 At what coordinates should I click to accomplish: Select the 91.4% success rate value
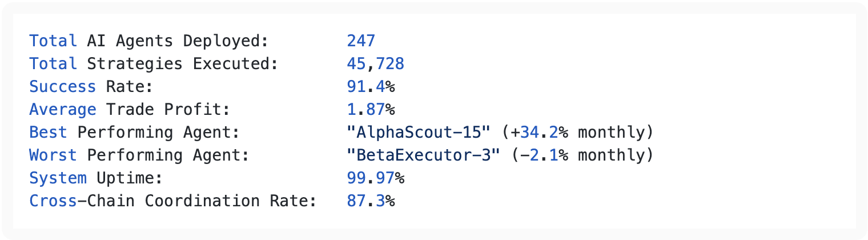tap(371, 87)
